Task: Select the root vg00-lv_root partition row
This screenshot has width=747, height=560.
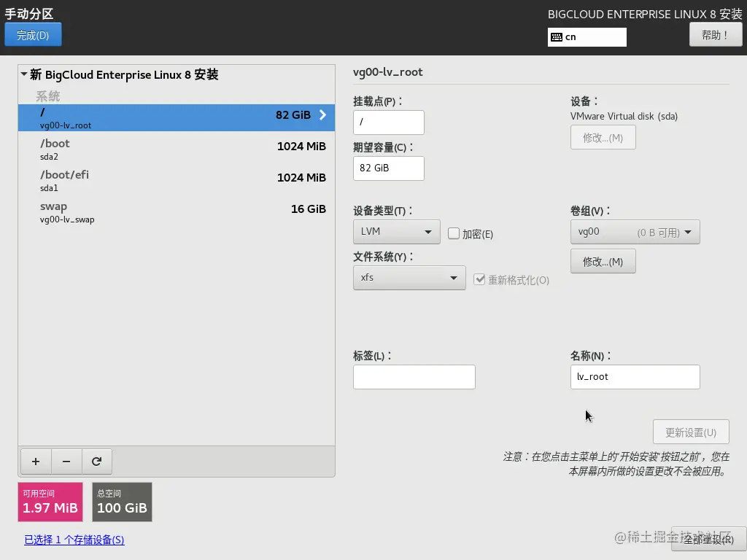Action: tap(177, 117)
